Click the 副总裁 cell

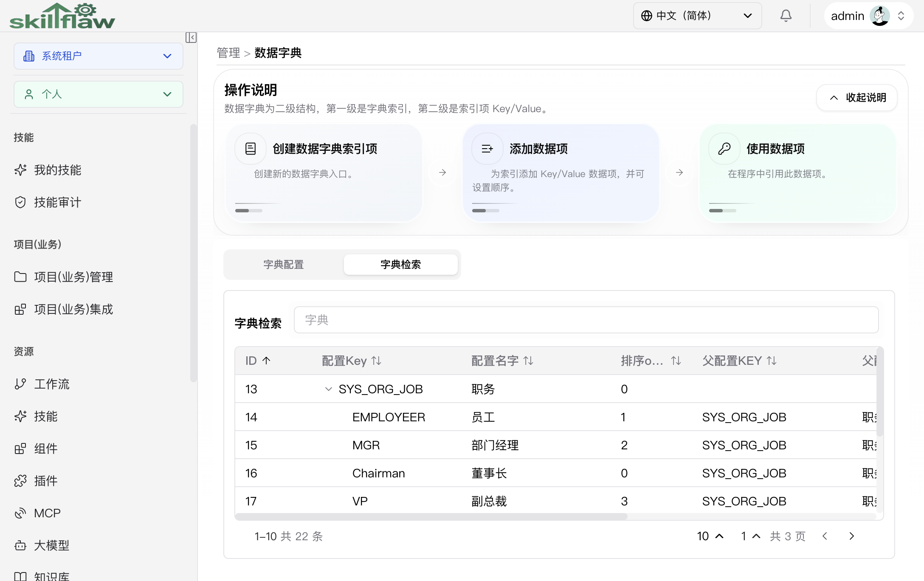[489, 501]
